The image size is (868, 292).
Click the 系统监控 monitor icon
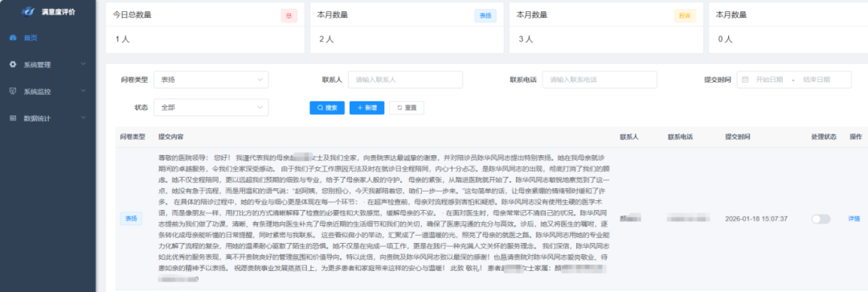[13, 91]
